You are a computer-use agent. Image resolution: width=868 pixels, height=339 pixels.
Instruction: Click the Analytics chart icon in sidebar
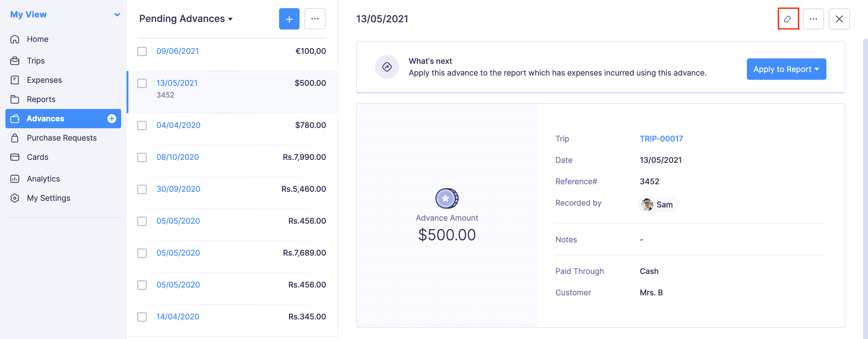coord(15,179)
